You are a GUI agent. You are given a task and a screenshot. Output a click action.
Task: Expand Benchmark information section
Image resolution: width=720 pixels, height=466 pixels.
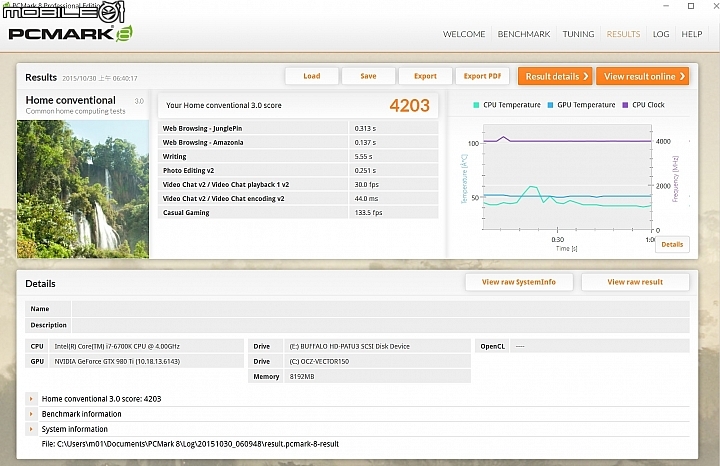31,414
